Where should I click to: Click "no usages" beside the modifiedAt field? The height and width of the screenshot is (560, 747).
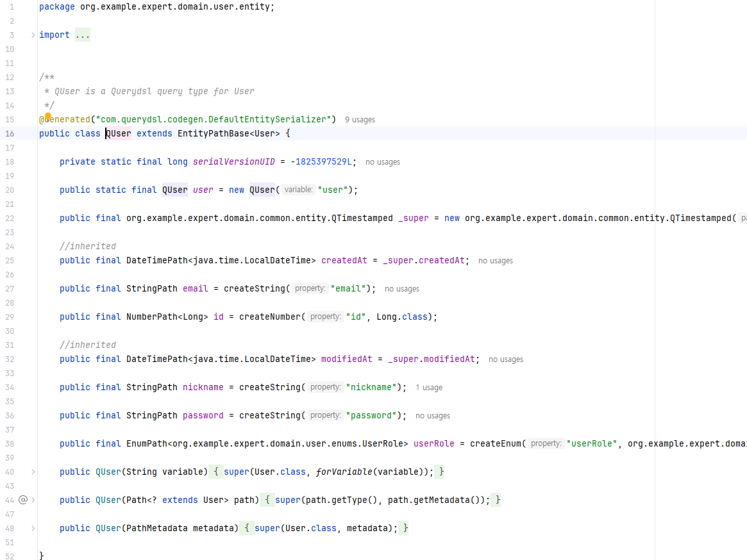[505, 359]
